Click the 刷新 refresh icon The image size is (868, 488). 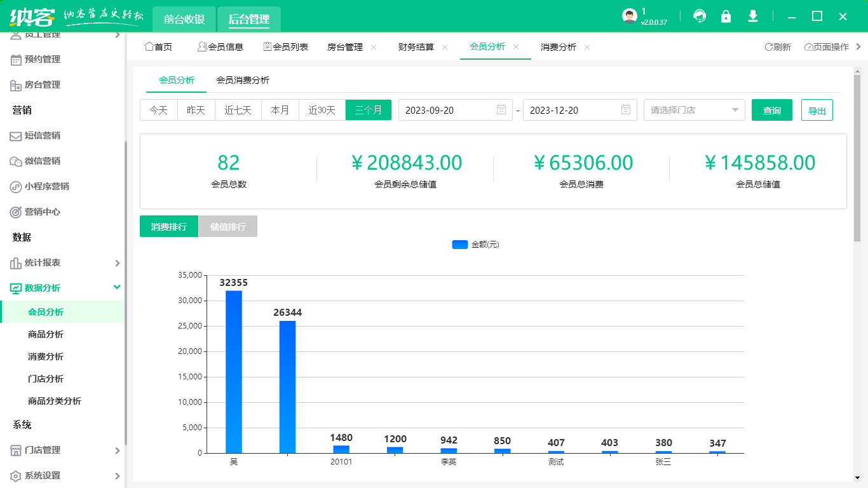tap(768, 47)
